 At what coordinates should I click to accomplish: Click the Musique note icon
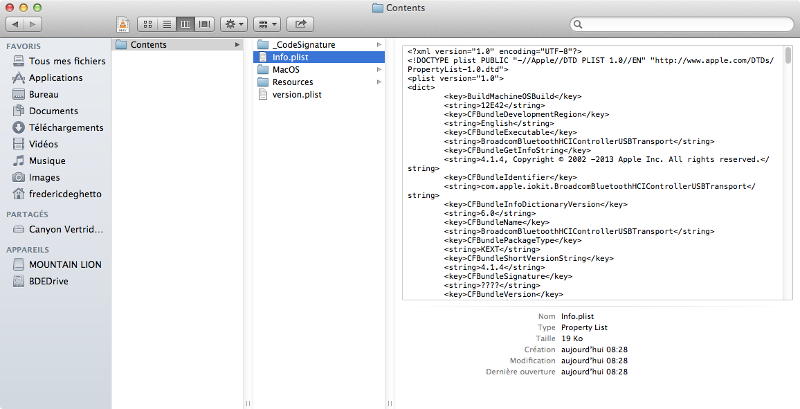pyautogui.click(x=18, y=161)
